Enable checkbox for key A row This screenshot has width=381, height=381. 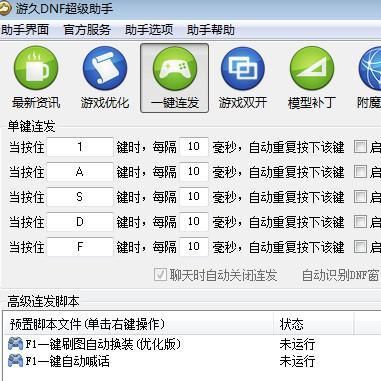point(360,172)
